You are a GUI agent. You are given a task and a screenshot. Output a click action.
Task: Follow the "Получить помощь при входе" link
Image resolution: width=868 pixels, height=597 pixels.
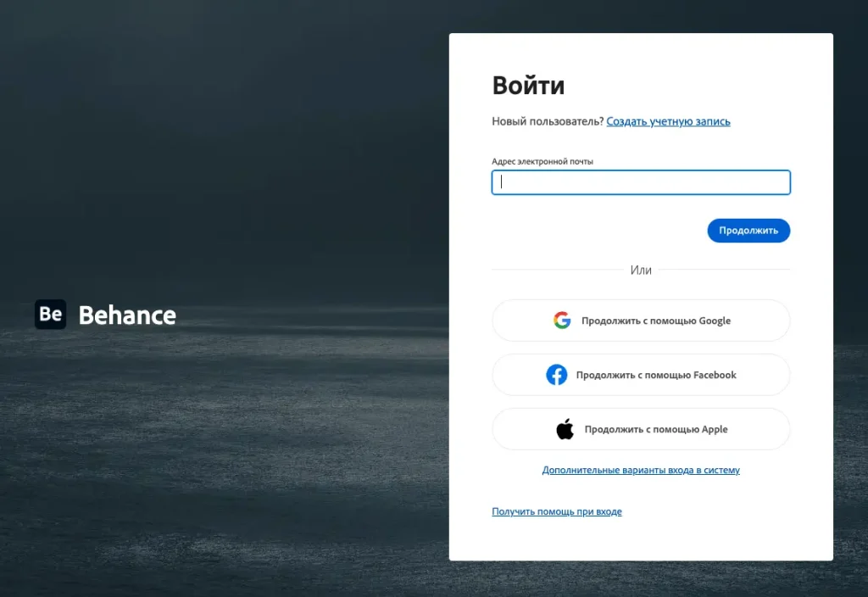tap(557, 512)
